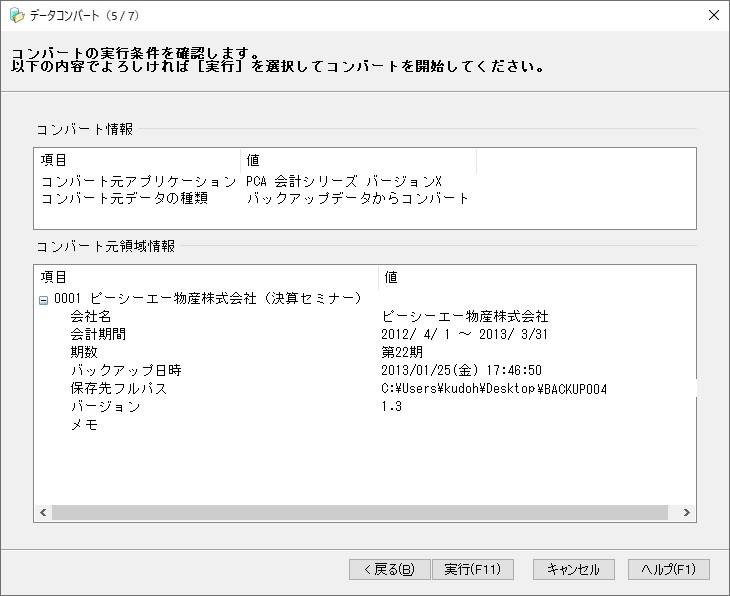Click the 値 column header in コンバート元領域情報
730x596 pixels.
[x=392, y=277]
